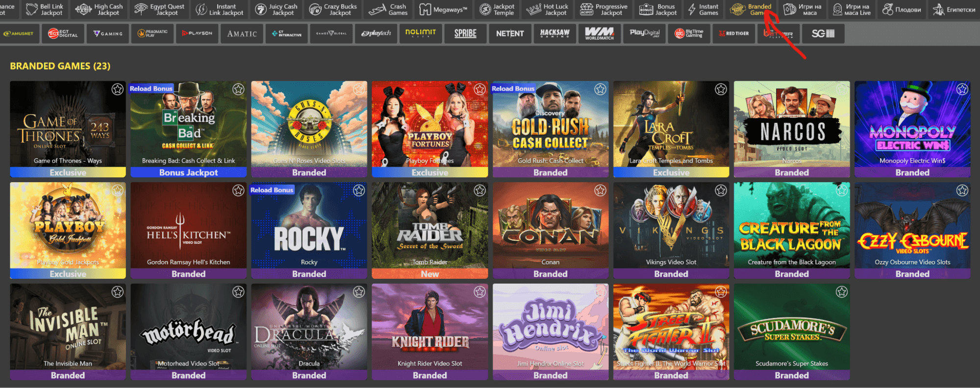The width and height of the screenshot is (980, 388).
Task: Favorite Scudamore's Super Stakes game
Action: pos(842,292)
